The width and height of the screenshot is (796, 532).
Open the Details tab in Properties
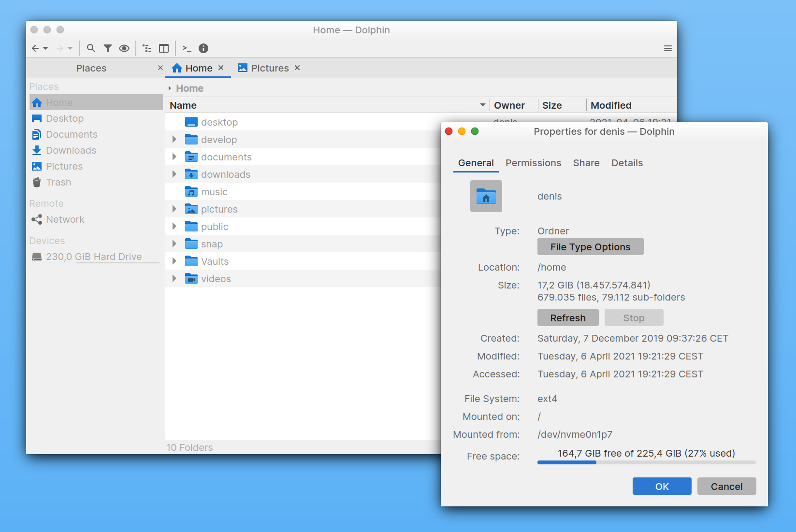[627, 163]
